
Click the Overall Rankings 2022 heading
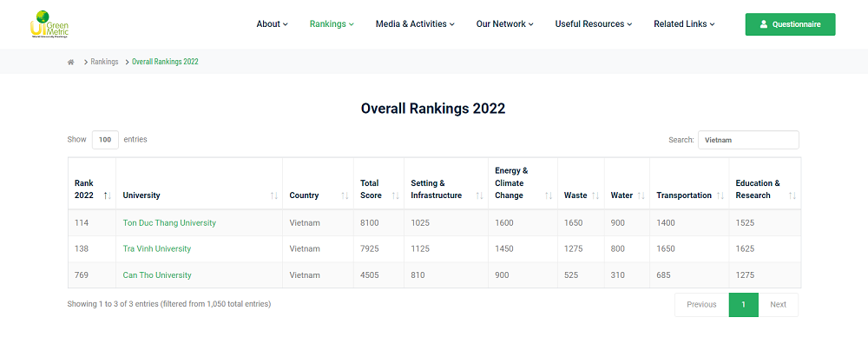click(x=433, y=108)
